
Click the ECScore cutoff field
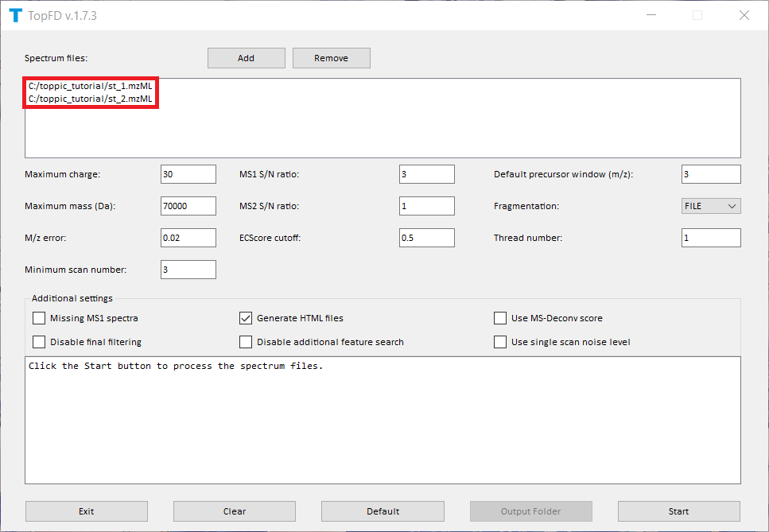[x=426, y=238]
